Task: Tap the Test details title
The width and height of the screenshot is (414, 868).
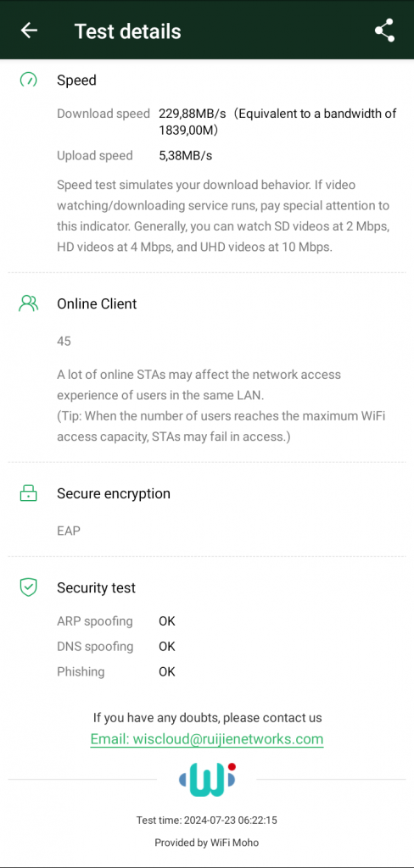Action: 127,31
